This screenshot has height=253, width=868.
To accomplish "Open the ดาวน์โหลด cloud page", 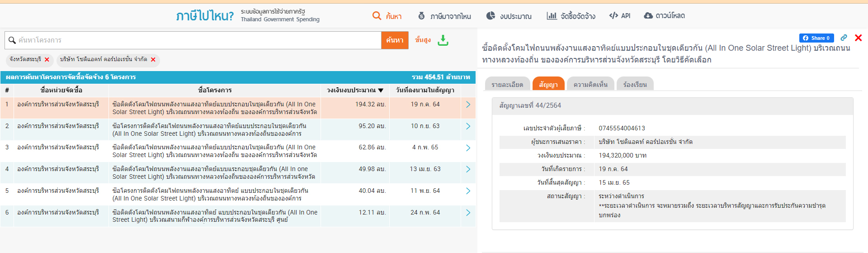I will pos(664,16).
